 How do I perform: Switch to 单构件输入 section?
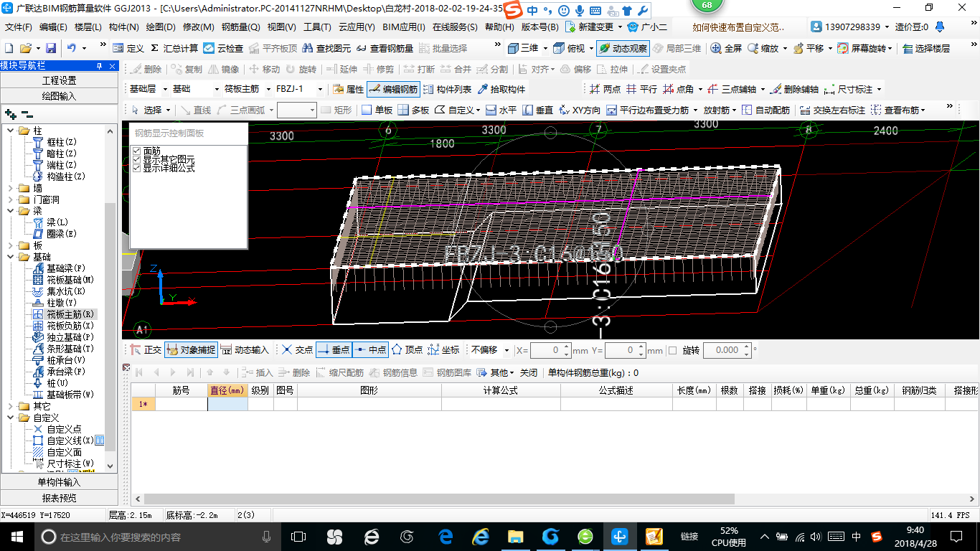(x=59, y=482)
